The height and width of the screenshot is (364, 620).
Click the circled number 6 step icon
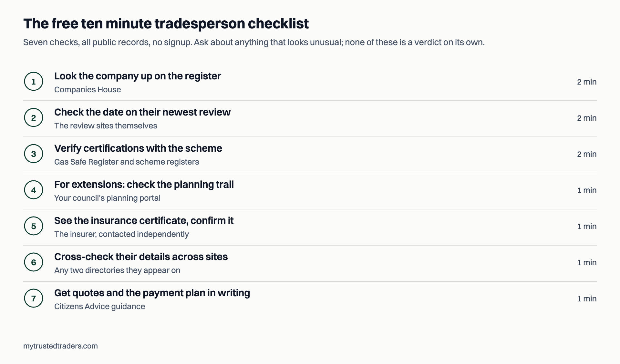(34, 262)
